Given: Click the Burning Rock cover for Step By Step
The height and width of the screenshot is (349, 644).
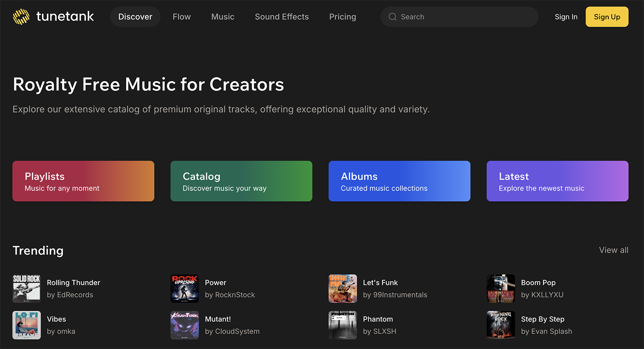Looking at the screenshot, I should pyautogui.click(x=501, y=325).
